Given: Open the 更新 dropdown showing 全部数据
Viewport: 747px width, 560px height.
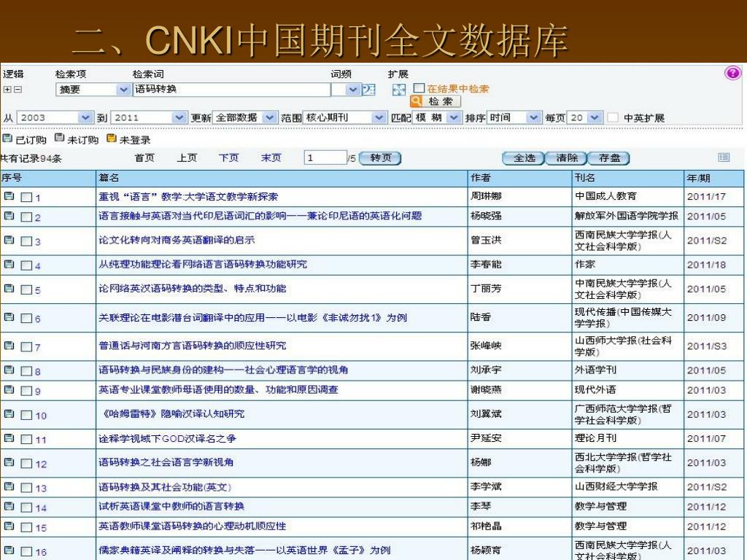Looking at the screenshot, I should coord(244,117).
